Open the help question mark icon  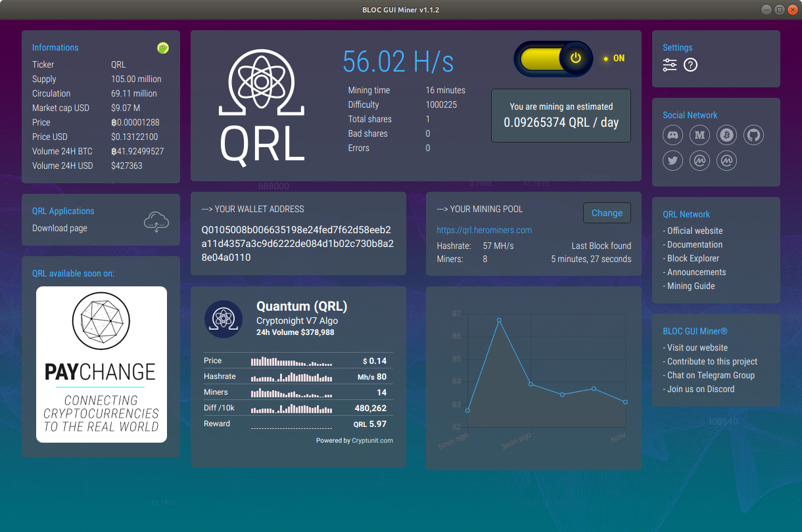690,65
